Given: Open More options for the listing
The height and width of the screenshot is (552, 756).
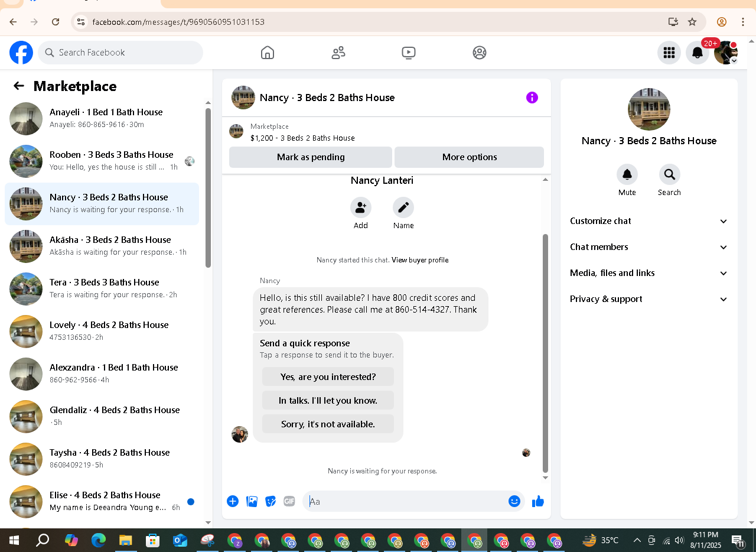Looking at the screenshot, I should click(469, 157).
